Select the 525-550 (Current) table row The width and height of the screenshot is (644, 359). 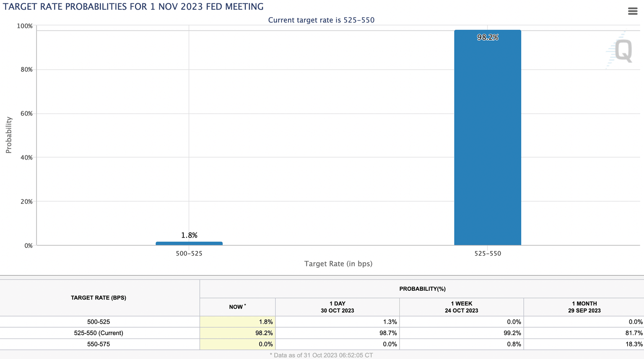(x=99, y=333)
